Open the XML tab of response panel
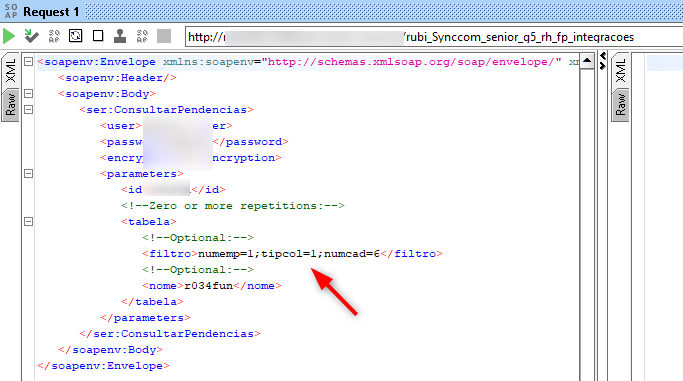Viewport: 683px width, 381px height. [620, 71]
